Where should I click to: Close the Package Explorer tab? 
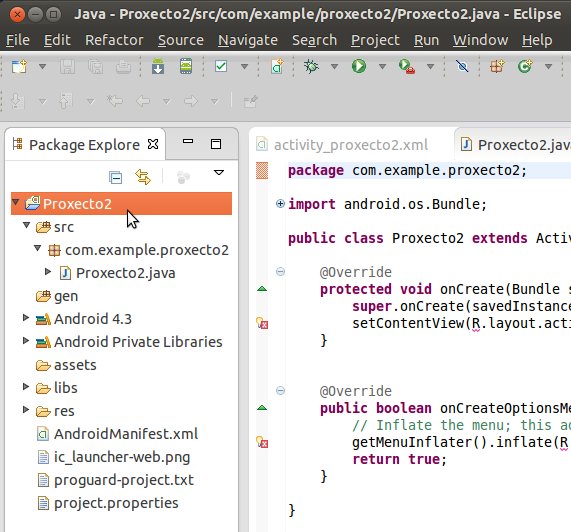(153, 145)
